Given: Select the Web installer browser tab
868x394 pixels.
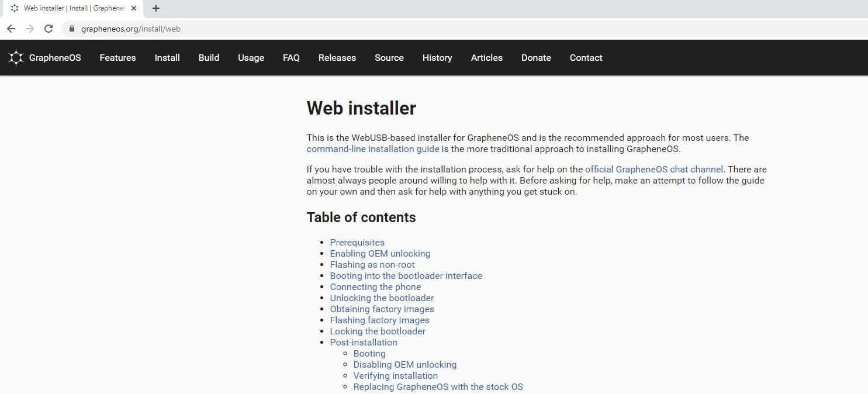Looking at the screenshot, I should (74, 8).
